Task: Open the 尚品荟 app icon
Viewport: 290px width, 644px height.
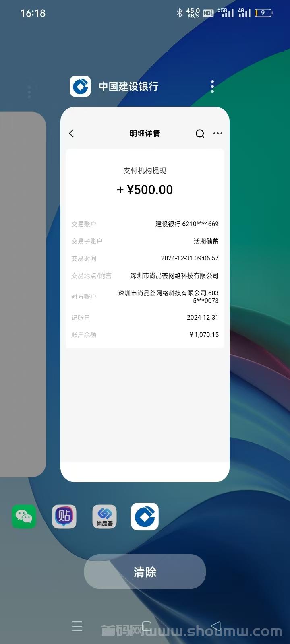Action: pyautogui.click(x=105, y=516)
